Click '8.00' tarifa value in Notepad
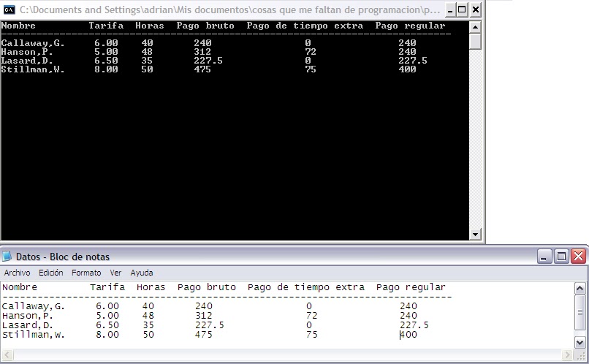The image size is (589, 364). [x=107, y=335]
